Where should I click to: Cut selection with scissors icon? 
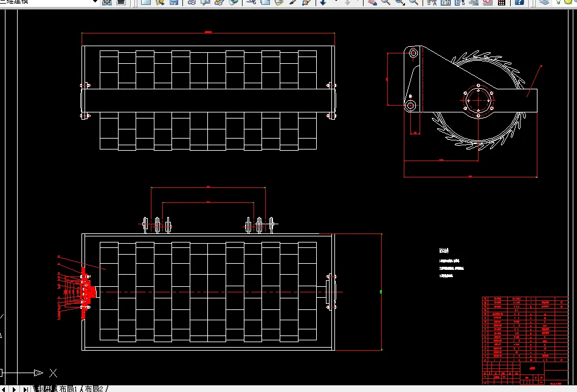coord(251,2)
